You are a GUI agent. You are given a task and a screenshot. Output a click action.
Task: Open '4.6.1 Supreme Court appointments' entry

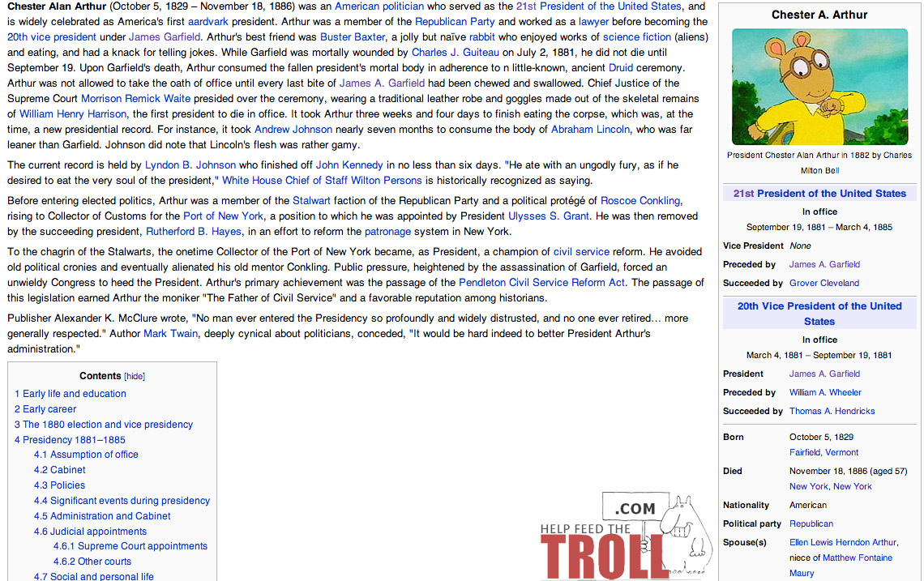click(130, 546)
